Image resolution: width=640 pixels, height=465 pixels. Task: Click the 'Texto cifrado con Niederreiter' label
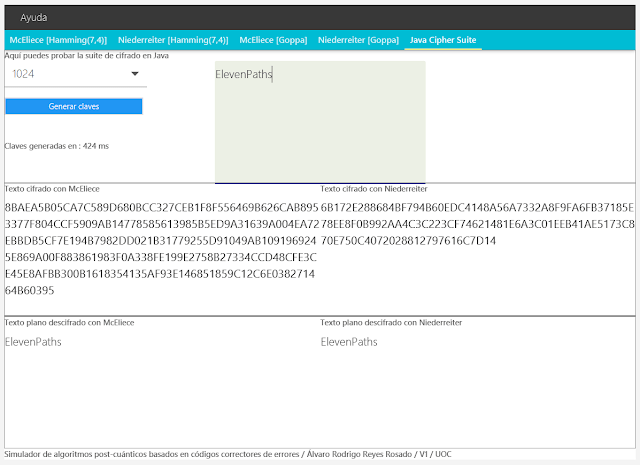pos(374,188)
